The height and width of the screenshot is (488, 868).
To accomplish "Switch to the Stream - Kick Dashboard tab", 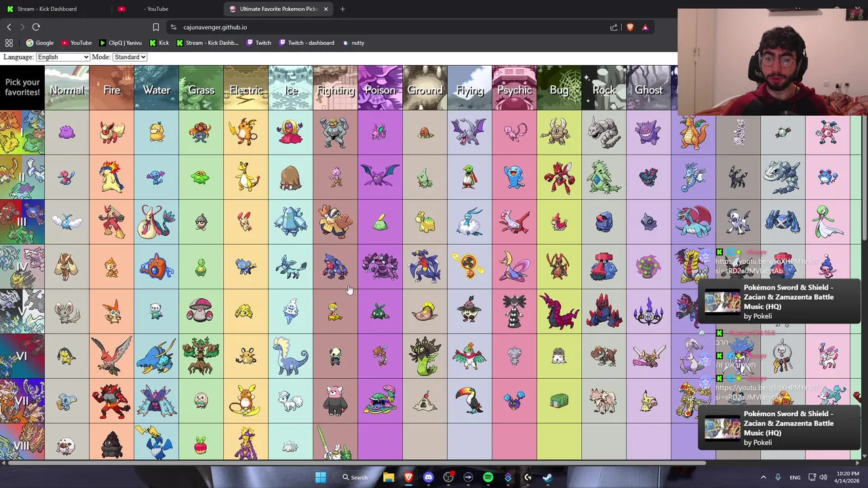I will pos(46,9).
